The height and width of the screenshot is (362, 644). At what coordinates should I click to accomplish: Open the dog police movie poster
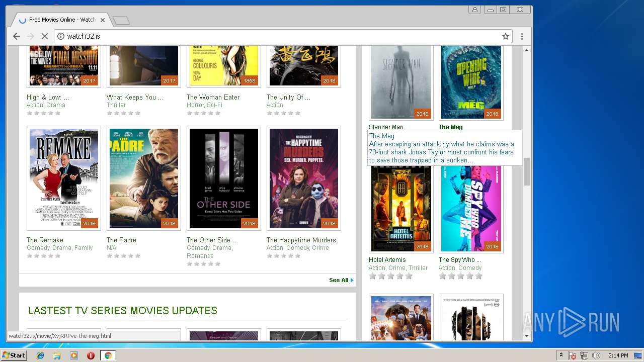pos(401,318)
